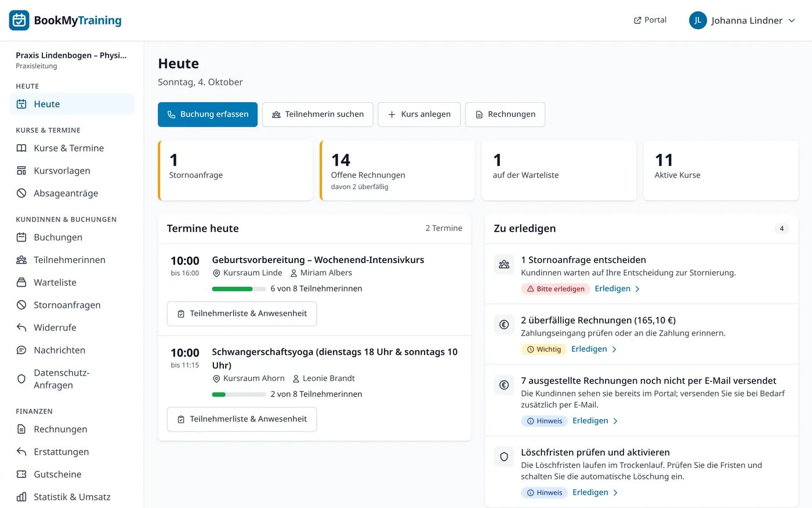Open the 1 auf der Warteliste card
Image resolution: width=812 pixels, height=508 pixels.
559,171
